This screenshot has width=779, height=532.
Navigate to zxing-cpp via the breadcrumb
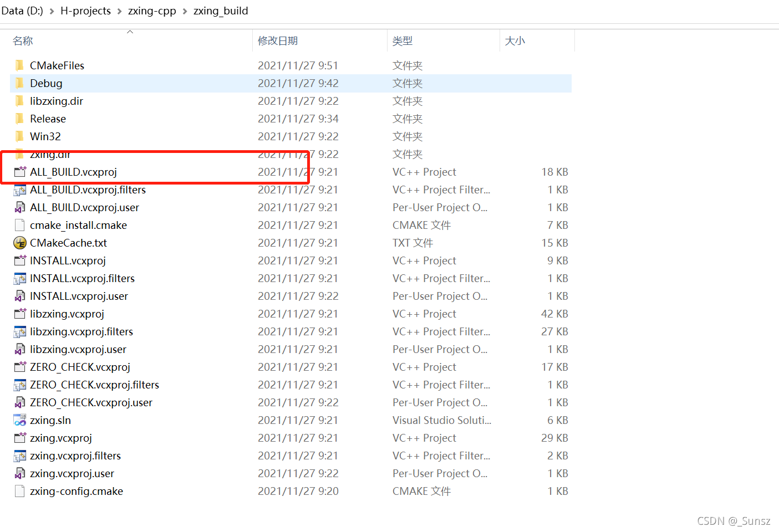[x=152, y=11]
